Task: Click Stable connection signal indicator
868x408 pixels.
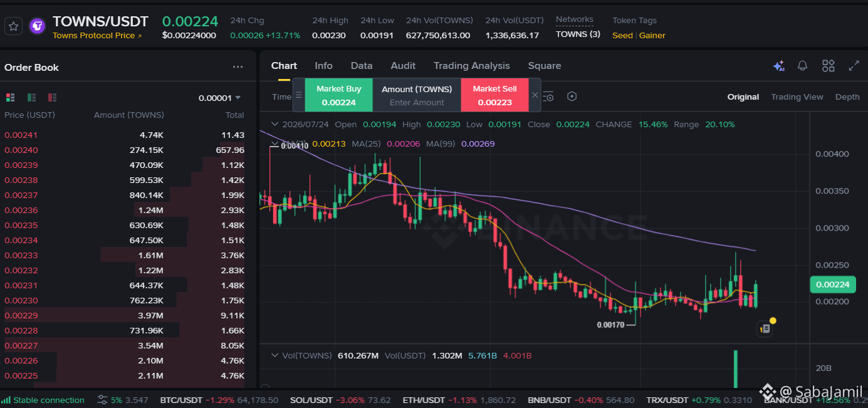Action: (x=44, y=400)
